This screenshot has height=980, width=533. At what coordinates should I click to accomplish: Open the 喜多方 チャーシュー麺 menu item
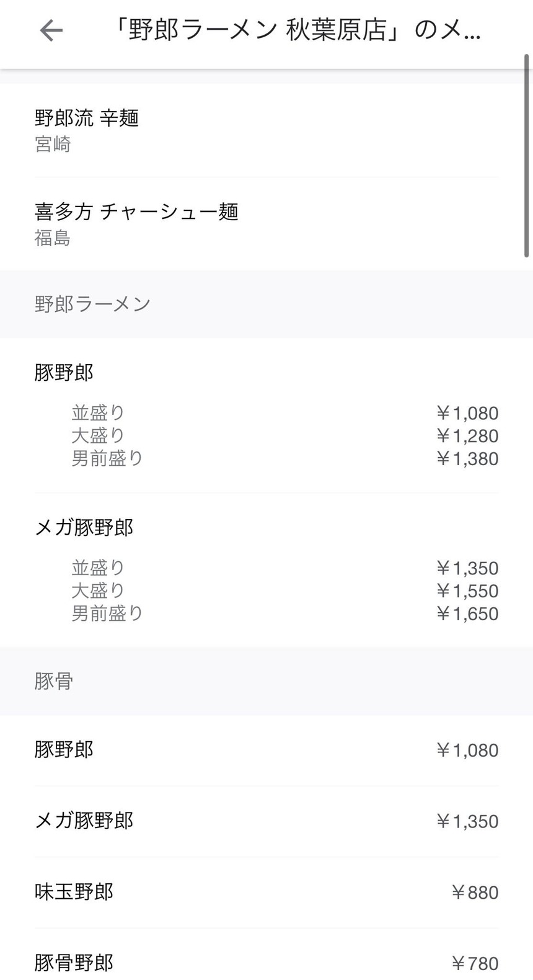click(x=136, y=212)
